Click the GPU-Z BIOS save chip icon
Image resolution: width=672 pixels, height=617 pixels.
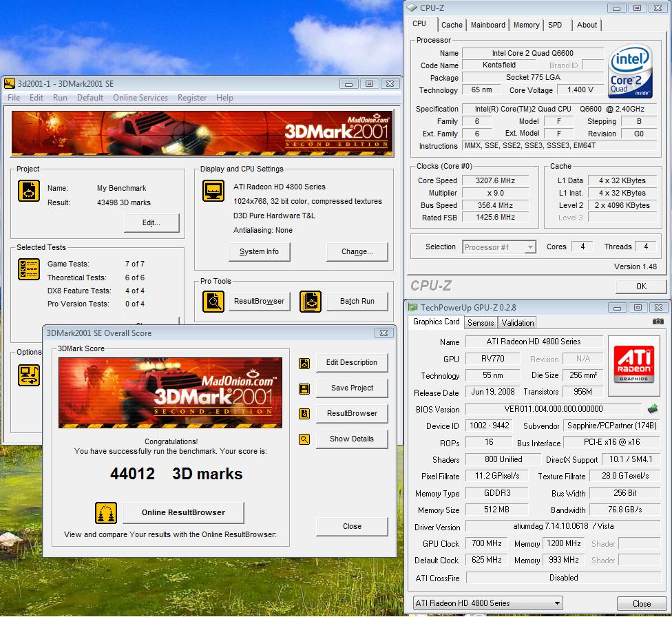coord(653,408)
